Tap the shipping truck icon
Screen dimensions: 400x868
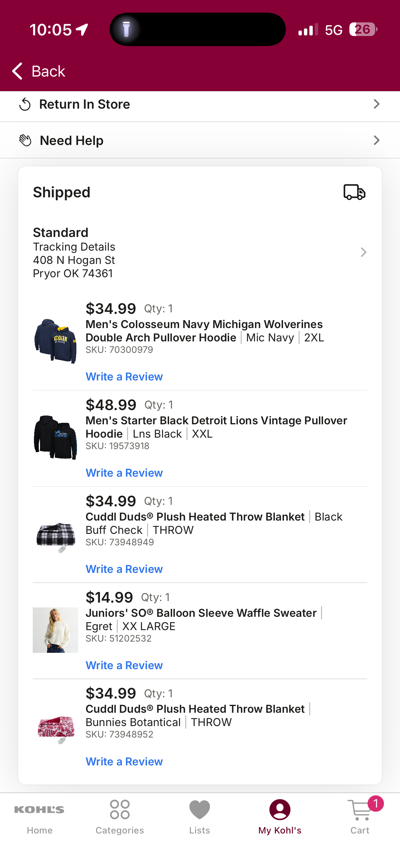pos(355,192)
